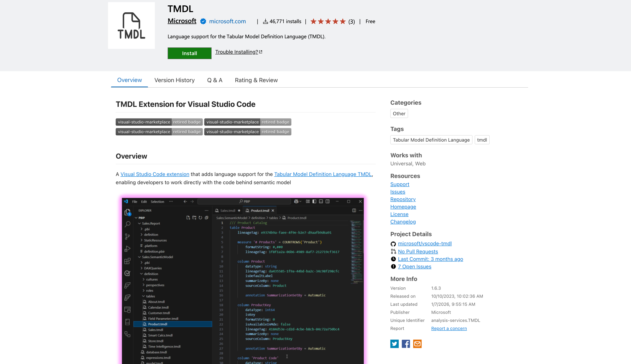Screen dimensions: 631x364
Task: Open the Trouble Installing? help link
Action: tap(236, 52)
